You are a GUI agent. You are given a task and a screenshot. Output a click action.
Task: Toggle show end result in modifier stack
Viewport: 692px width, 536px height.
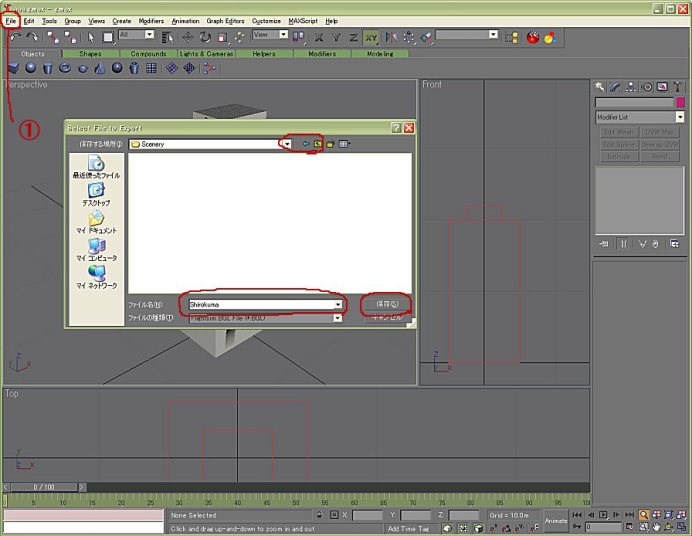pyautogui.click(x=623, y=244)
